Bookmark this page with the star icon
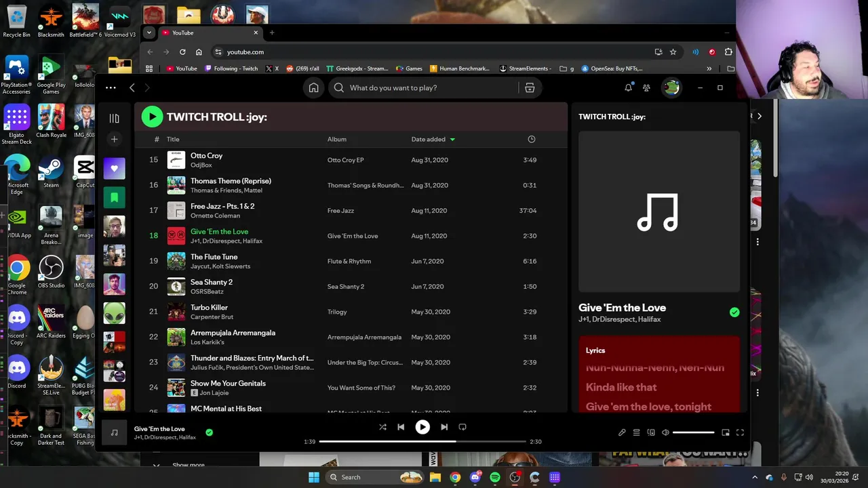The height and width of the screenshot is (488, 868). click(673, 52)
